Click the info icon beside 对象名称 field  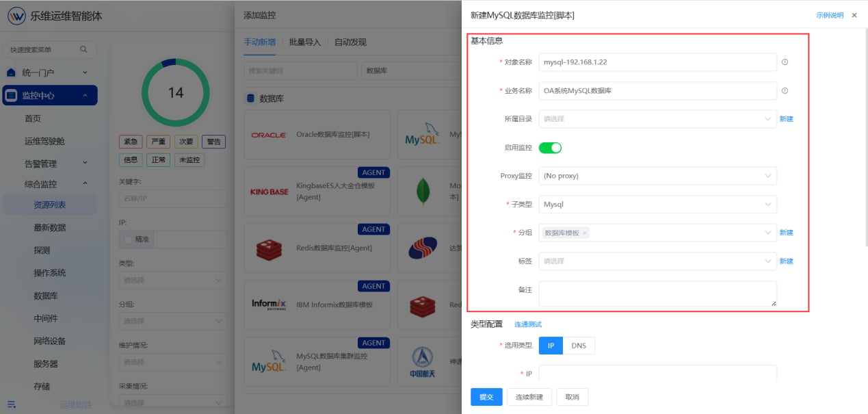pos(785,62)
